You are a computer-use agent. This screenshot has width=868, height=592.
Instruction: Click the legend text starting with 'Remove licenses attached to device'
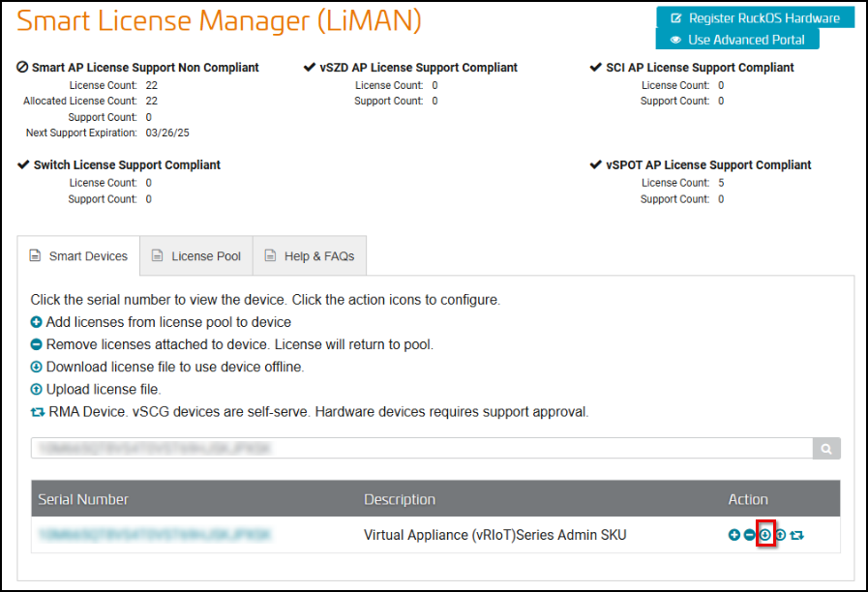tap(240, 344)
